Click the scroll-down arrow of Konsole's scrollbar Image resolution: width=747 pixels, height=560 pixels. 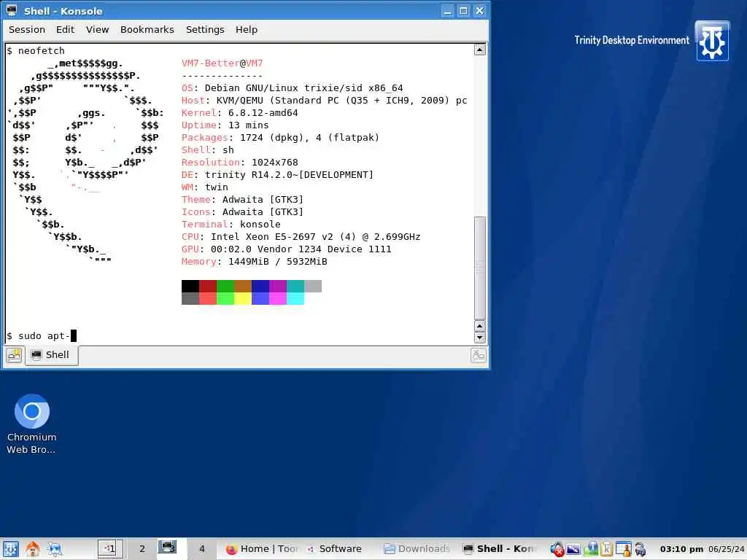click(x=480, y=338)
